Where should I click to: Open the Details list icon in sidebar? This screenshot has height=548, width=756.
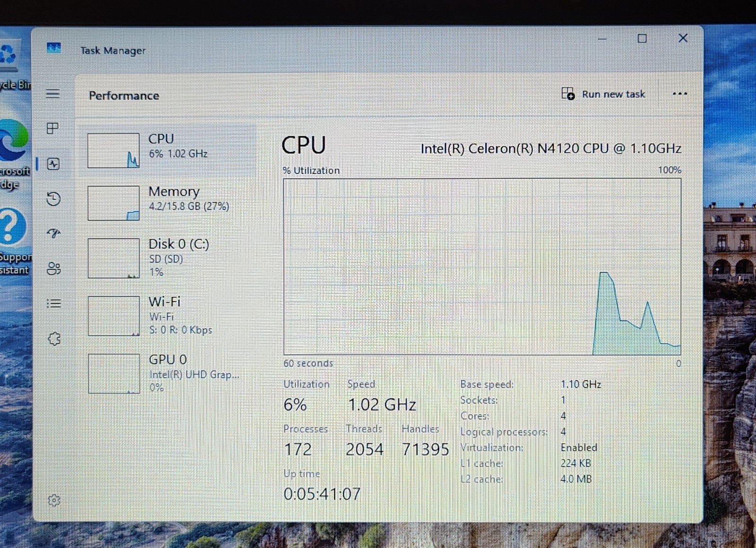[54, 304]
